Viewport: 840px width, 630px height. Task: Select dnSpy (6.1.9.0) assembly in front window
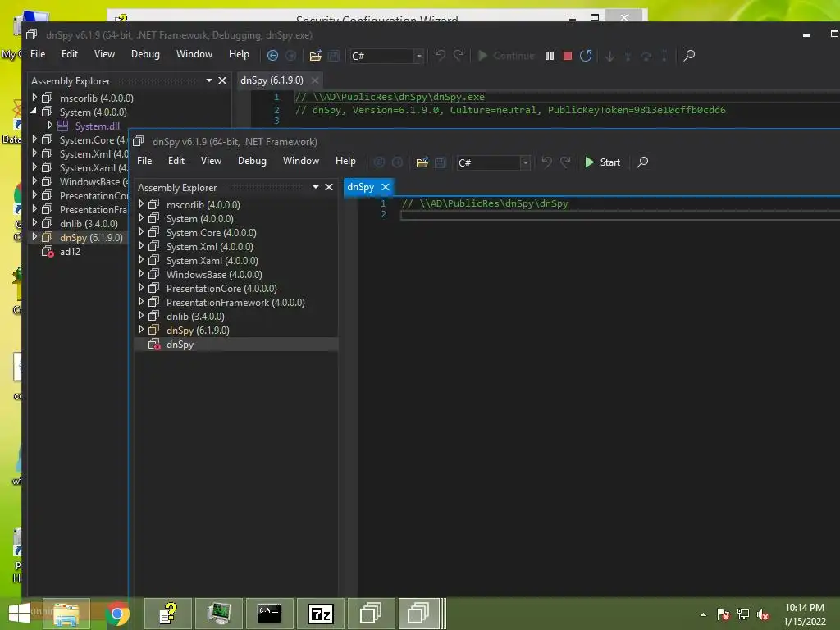coord(198,331)
